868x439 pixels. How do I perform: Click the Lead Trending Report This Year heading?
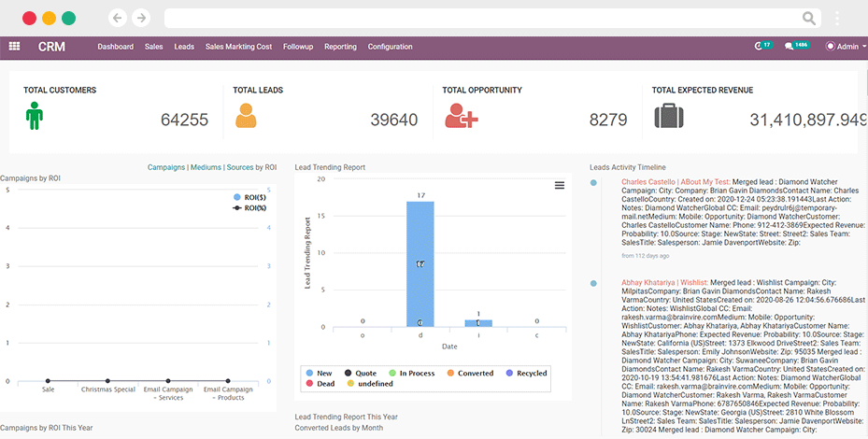[346, 417]
